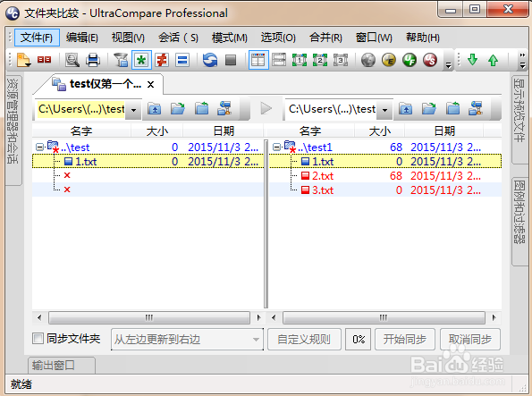The width and height of the screenshot is (532, 396).
Task: Expand main toolbar overflow options
Action: 448,64
